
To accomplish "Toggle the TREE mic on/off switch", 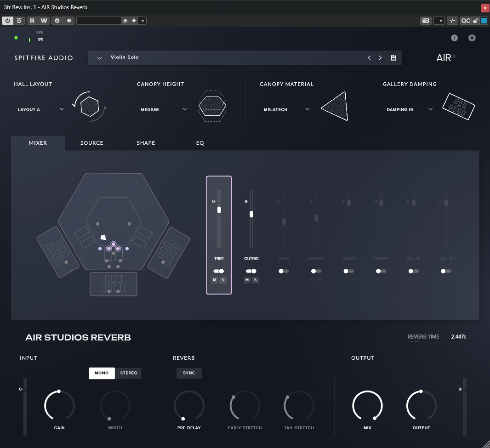I will (219, 271).
